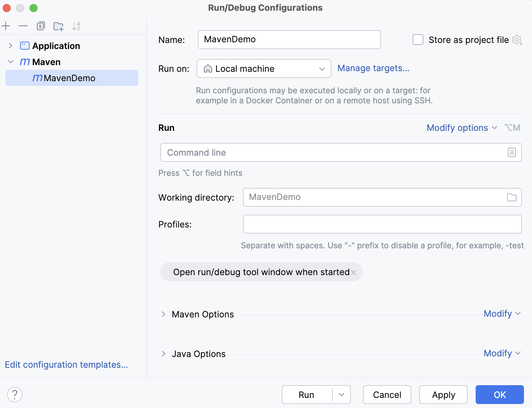The width and height of the screenshot is (532, 408).
Task: Click the Copy Configuration icon
Action: click(41, 26)
